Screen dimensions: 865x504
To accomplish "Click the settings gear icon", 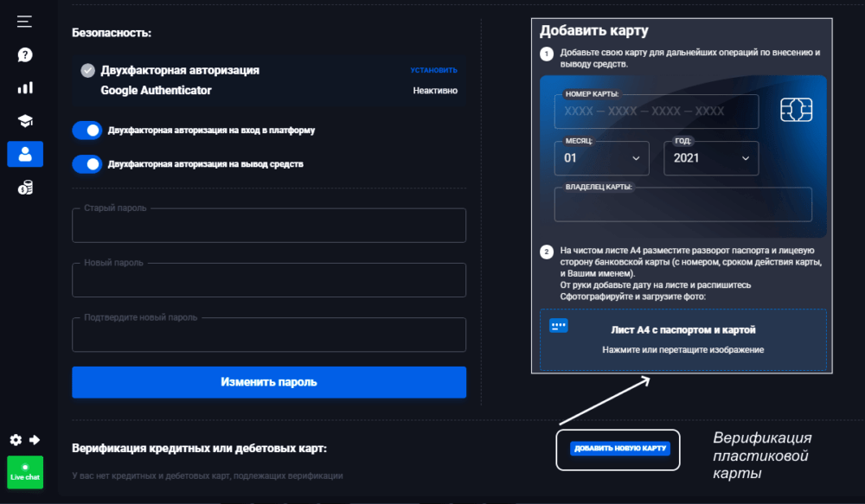I will [x=16, y=440].
